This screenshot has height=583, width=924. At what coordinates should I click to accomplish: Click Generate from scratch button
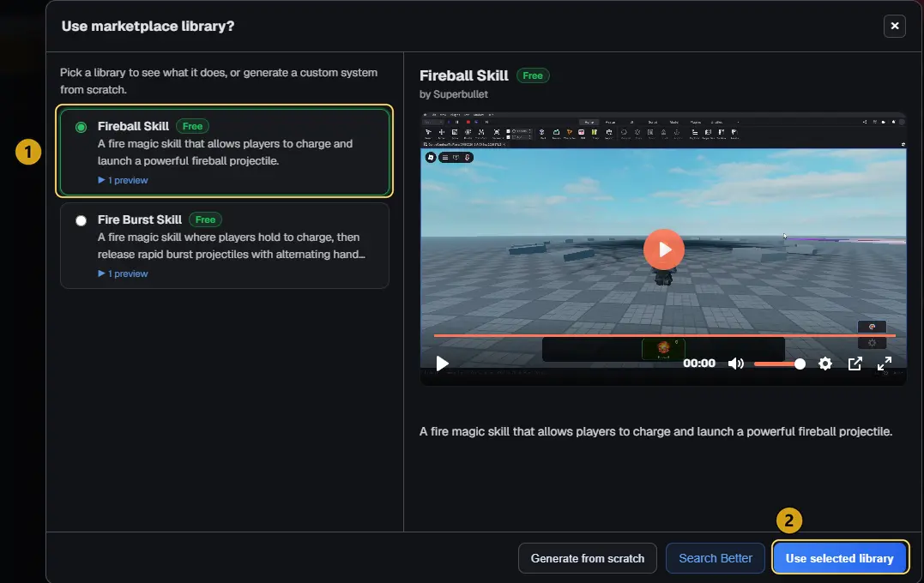click(x=588, y=558)
